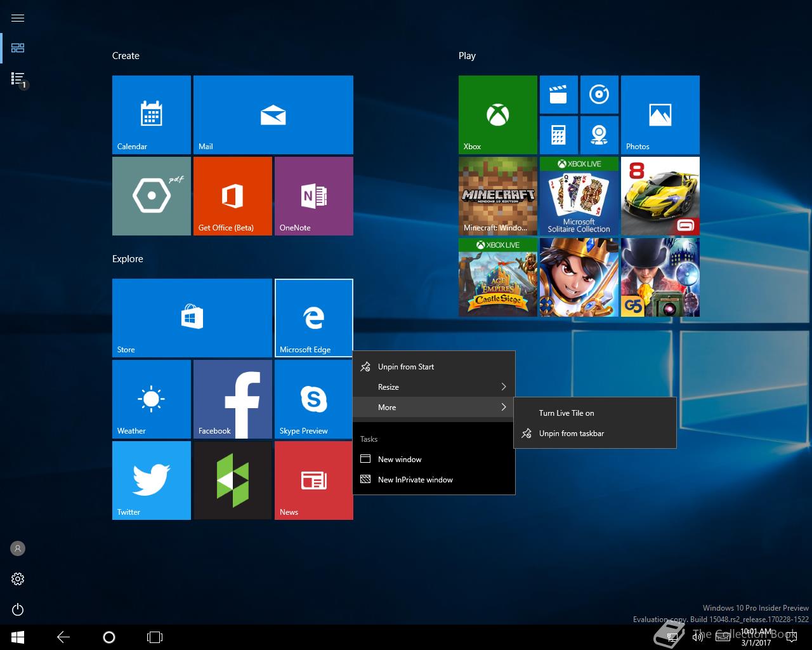The image size is (812, 650).
Task: Open the Mail tile
Action: (273, 115)
